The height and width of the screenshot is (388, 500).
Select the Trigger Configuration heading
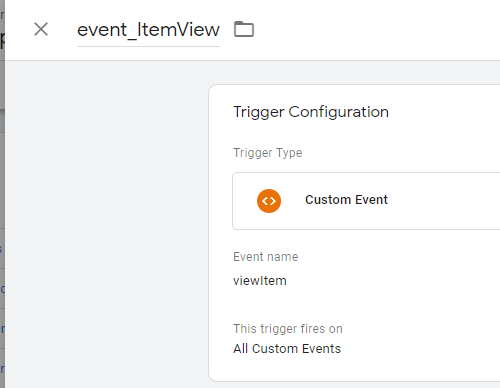pos(311,112)
